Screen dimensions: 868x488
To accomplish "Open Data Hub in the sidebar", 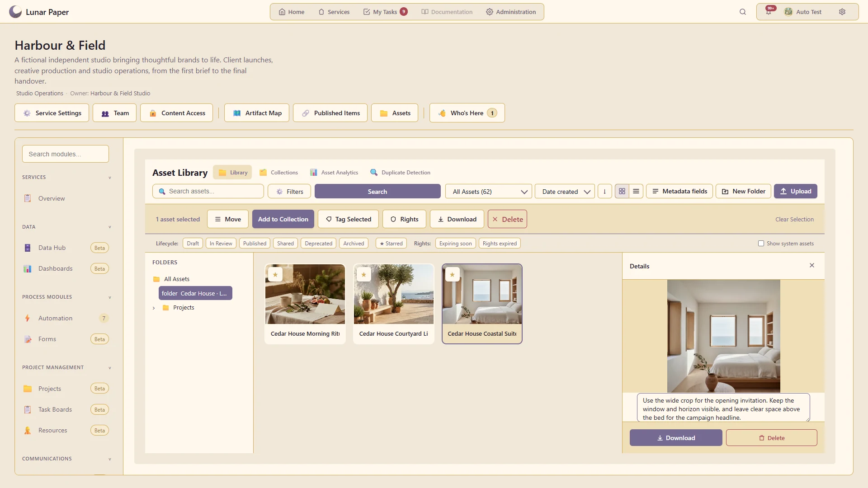I will tap(66, 248).
